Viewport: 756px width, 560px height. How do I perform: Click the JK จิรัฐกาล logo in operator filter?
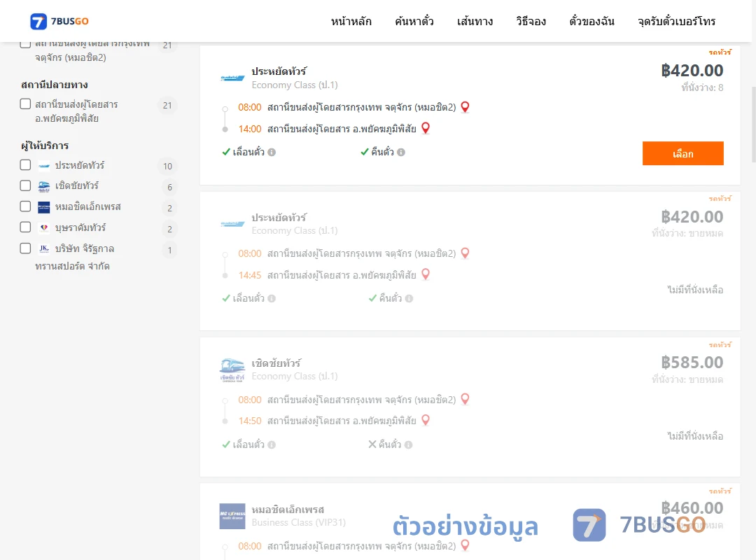[x=44, y=249]
